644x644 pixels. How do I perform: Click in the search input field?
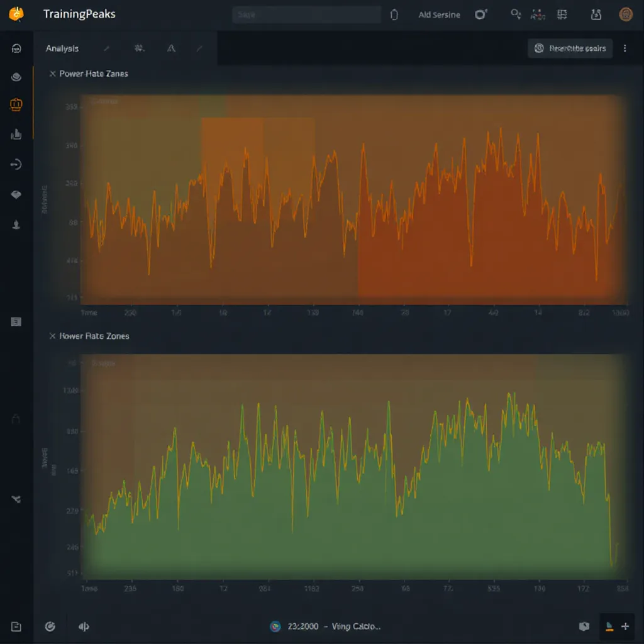(306, 14)
